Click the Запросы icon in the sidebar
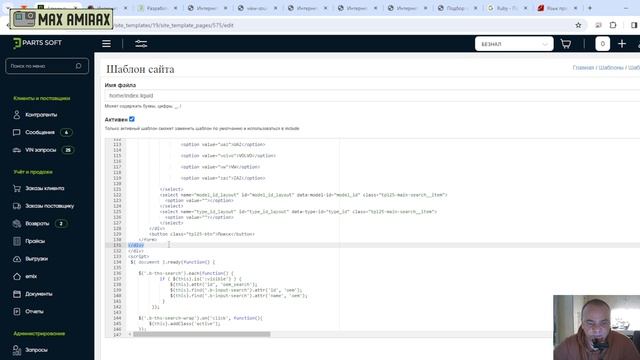Viewport: 640px width, 360px height. (x=17, y=350)
